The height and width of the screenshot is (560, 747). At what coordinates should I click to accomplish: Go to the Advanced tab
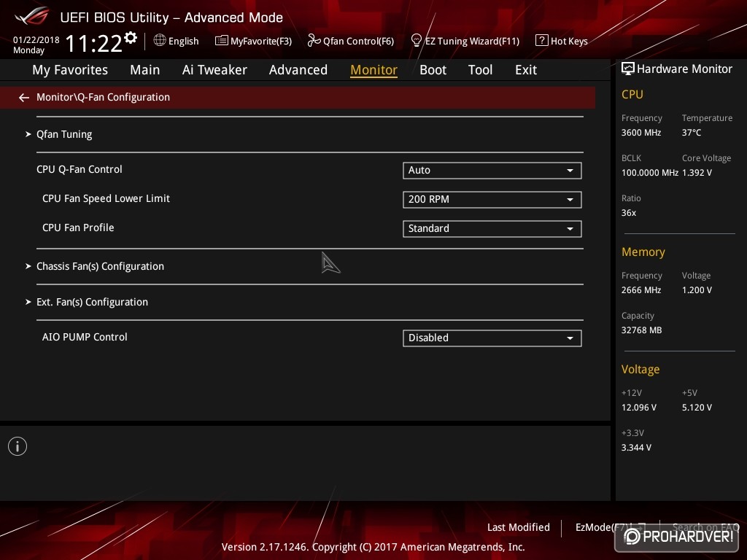tap(298, 70)
